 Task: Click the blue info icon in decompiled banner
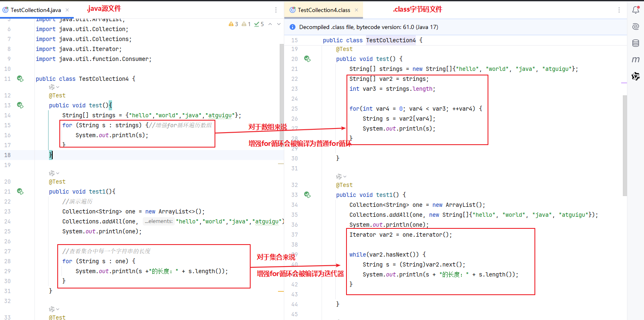coord(292,27)
